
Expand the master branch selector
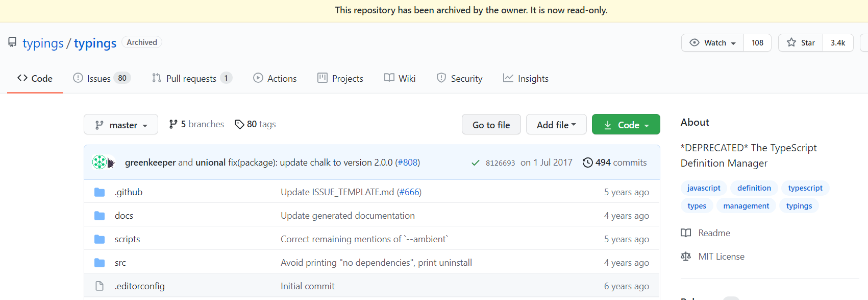coord(121,125)
